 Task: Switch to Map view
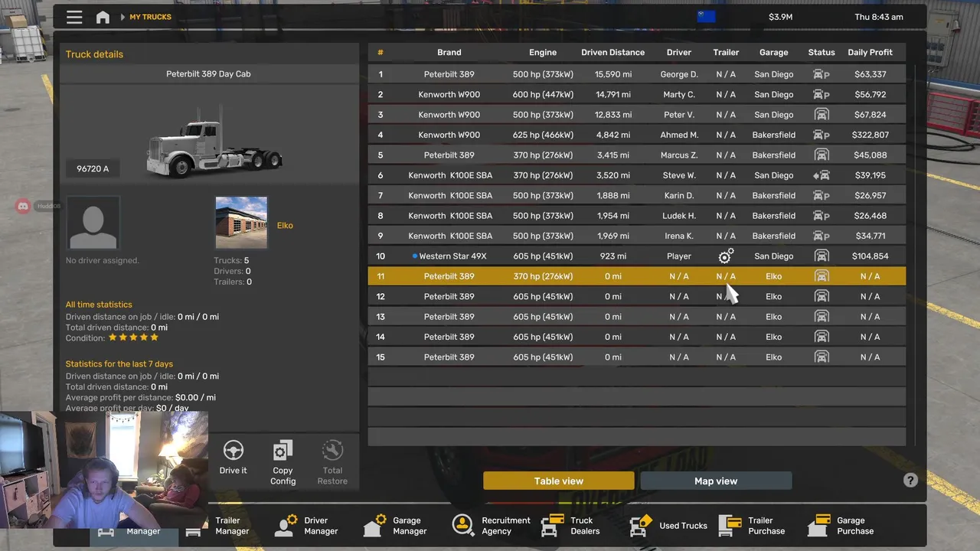[x=716, y=481]
